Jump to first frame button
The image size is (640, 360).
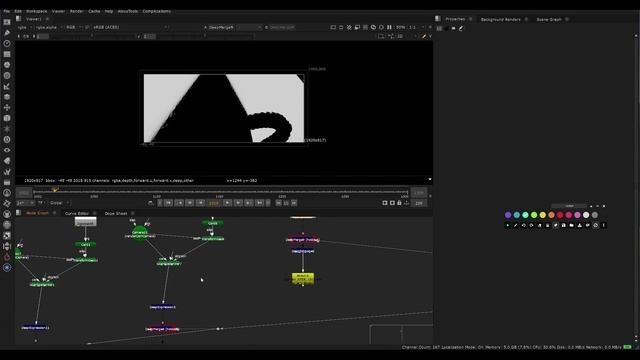(169, 203)
